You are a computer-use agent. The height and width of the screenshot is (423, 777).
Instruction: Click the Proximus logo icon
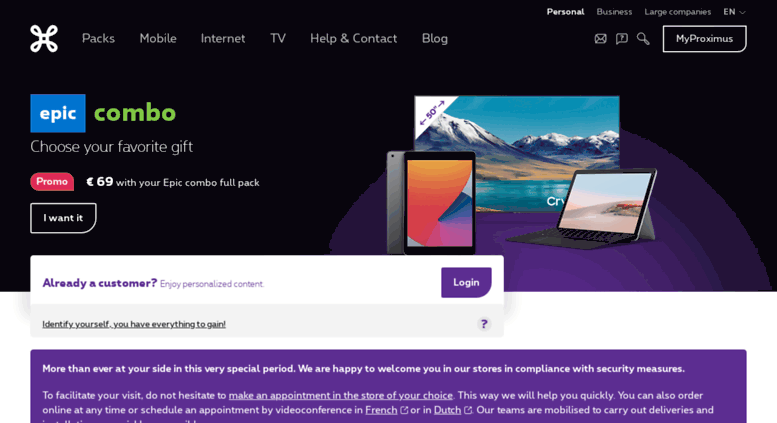coord(44,39)
